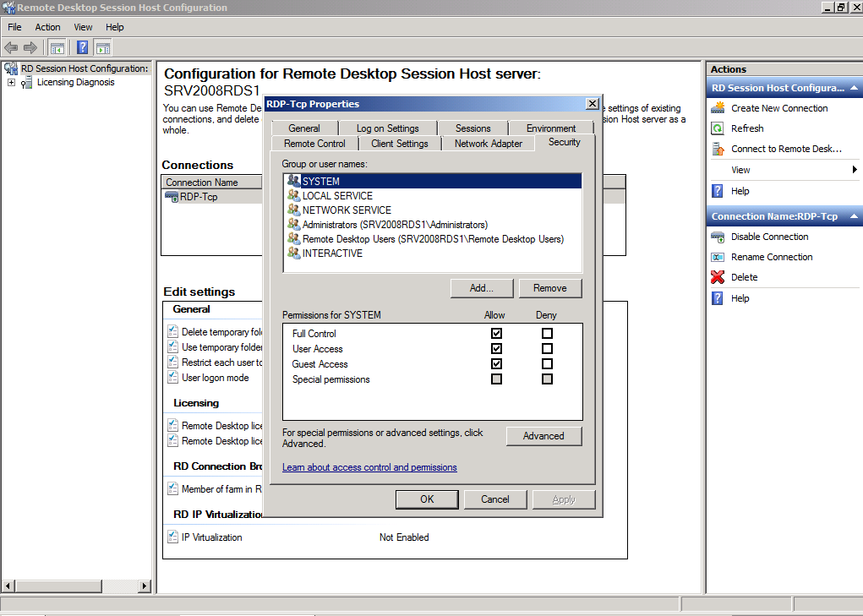Switch to the General tab

(304, 128)
